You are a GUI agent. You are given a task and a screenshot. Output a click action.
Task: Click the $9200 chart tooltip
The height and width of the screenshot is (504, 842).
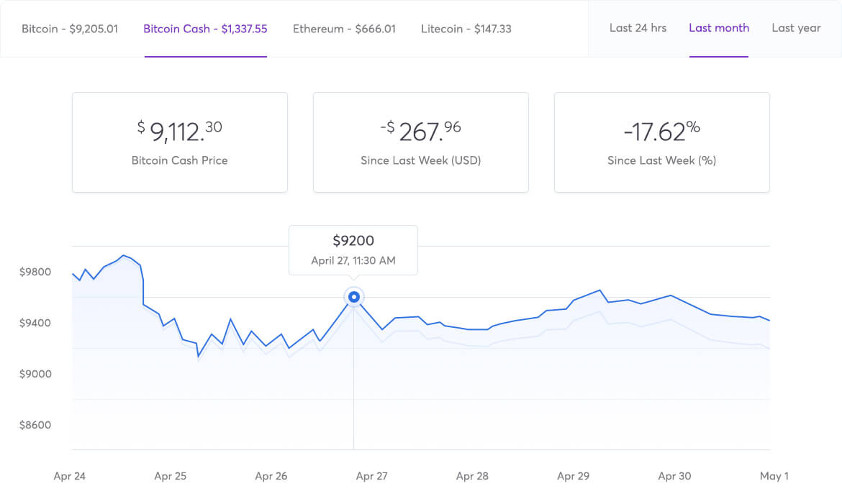click(353, 249)
